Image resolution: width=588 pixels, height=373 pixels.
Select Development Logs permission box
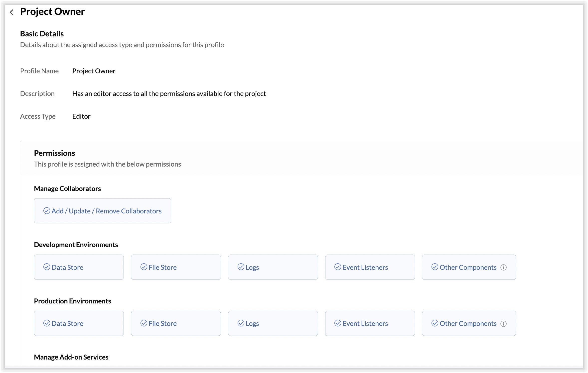[x=273, y=267]
